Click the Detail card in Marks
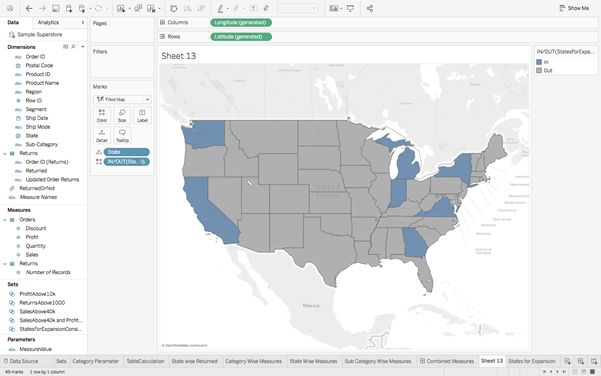Screen dimensions: 601x376 [102, 136]
